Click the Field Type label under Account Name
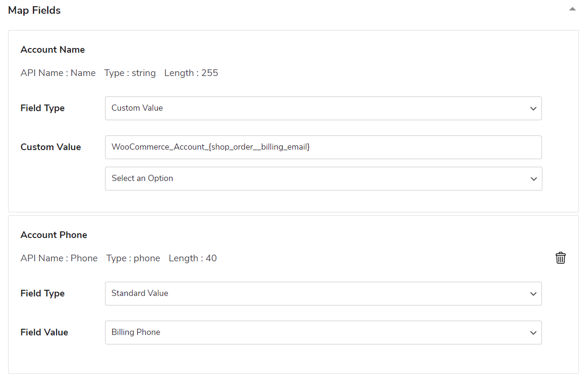 [x=42, y=108]
